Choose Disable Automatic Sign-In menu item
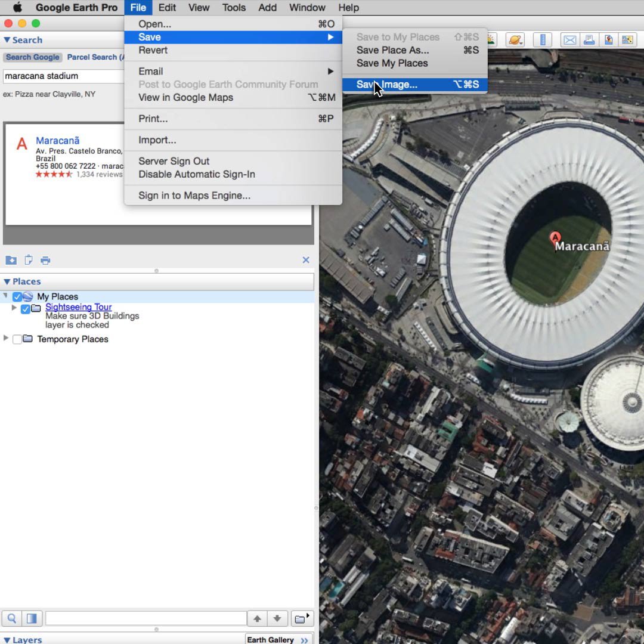 pyautogui.click(x=233, y=174)
